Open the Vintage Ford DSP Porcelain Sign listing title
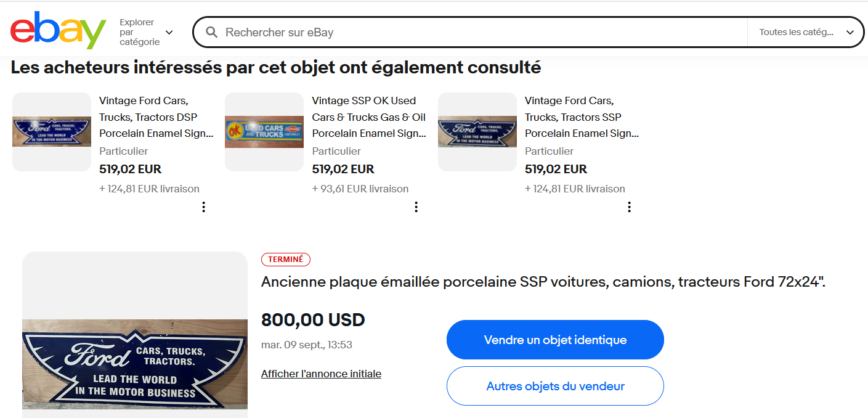 pyautogui.click(x=156, y=117)
